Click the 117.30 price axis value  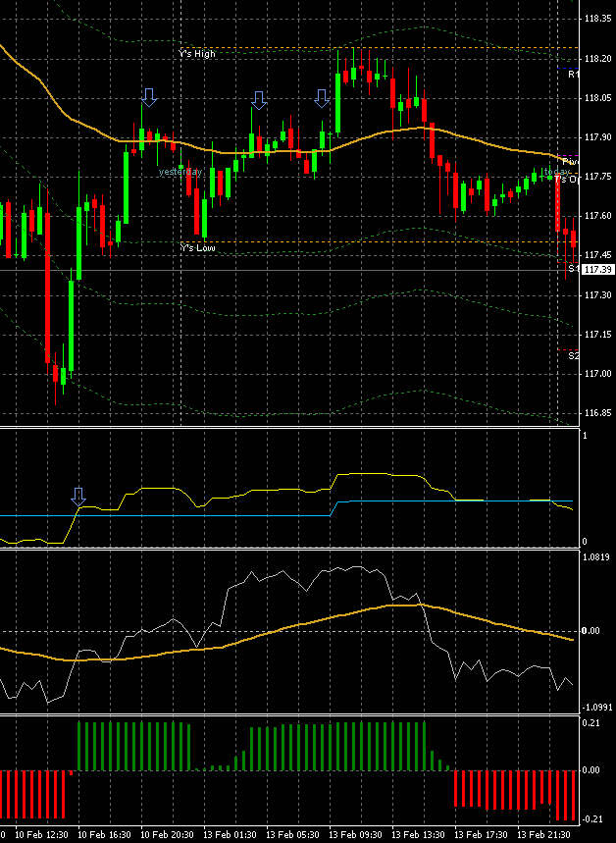pos(597,294)
